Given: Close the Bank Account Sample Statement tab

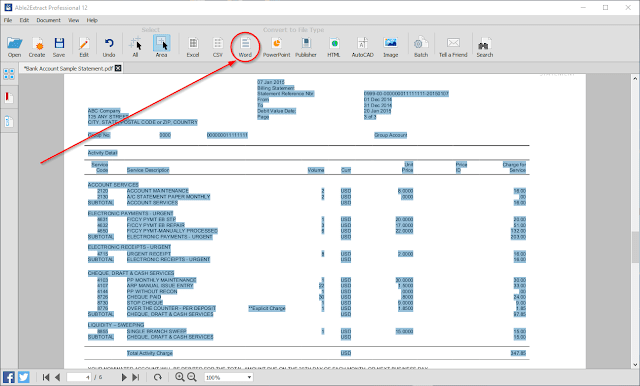Looking at the screenshot, I should point(118,68).
